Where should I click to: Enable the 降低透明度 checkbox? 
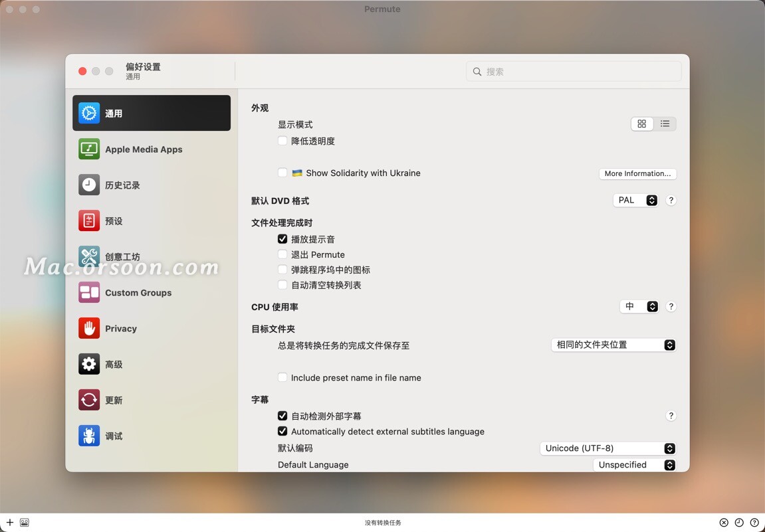(282, 141)
